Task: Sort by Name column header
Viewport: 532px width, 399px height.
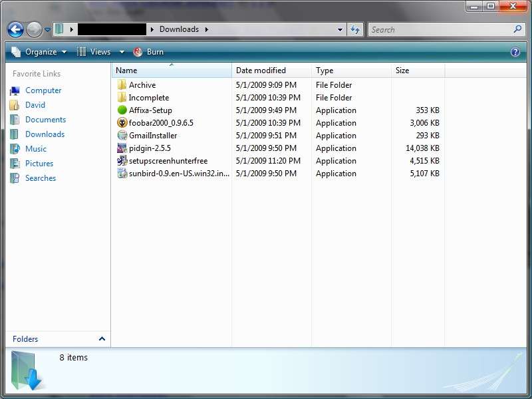Action: click(x=172, y=70)
